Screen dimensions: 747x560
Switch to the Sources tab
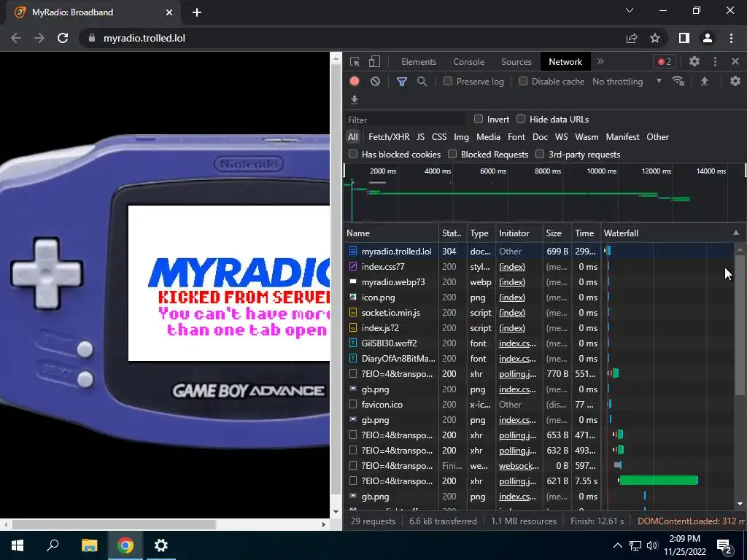pyautogui.click(x=516, y=61)
